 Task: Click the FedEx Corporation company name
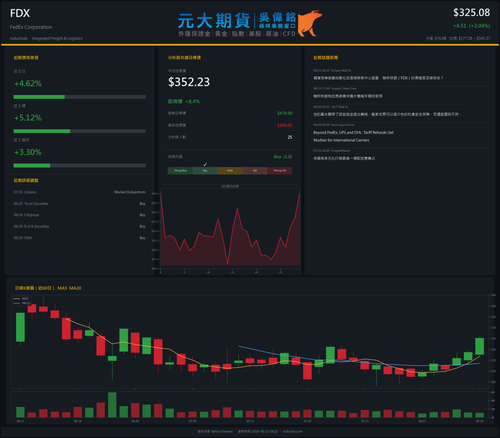pos(31,27)
